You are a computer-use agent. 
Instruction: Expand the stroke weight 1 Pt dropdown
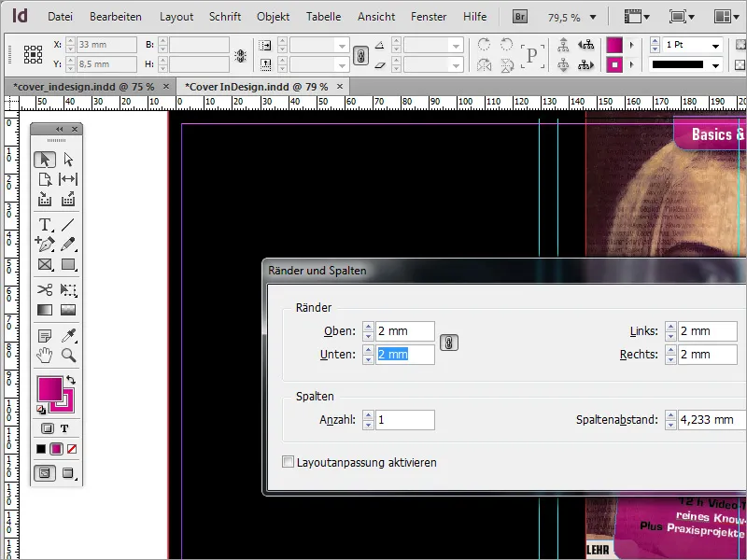point(715,46)
